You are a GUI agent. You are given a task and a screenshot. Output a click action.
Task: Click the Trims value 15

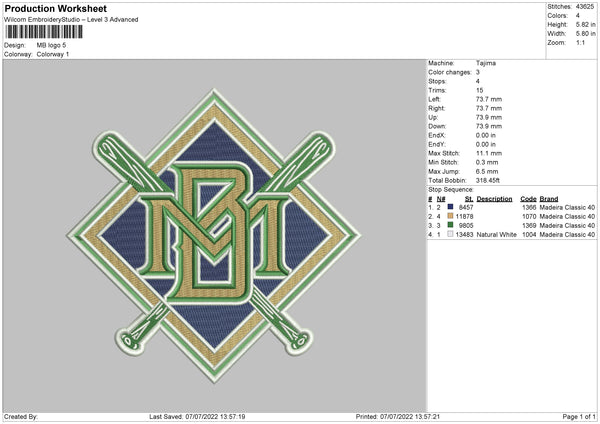pyautogui.click(x=480, y=90)
